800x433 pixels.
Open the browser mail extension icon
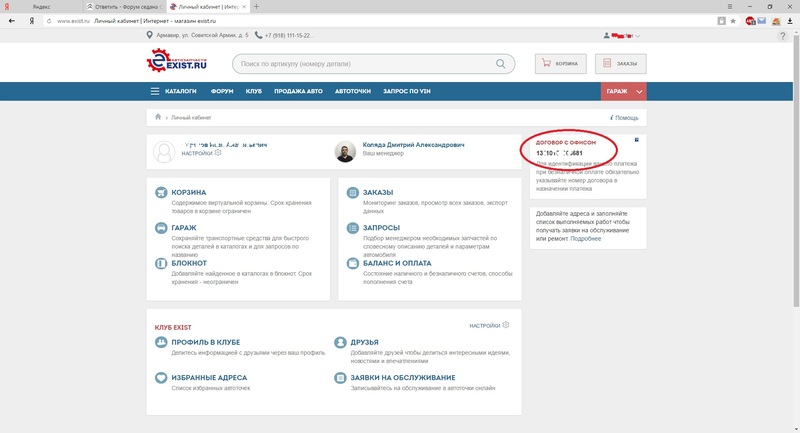click(762, 21)
